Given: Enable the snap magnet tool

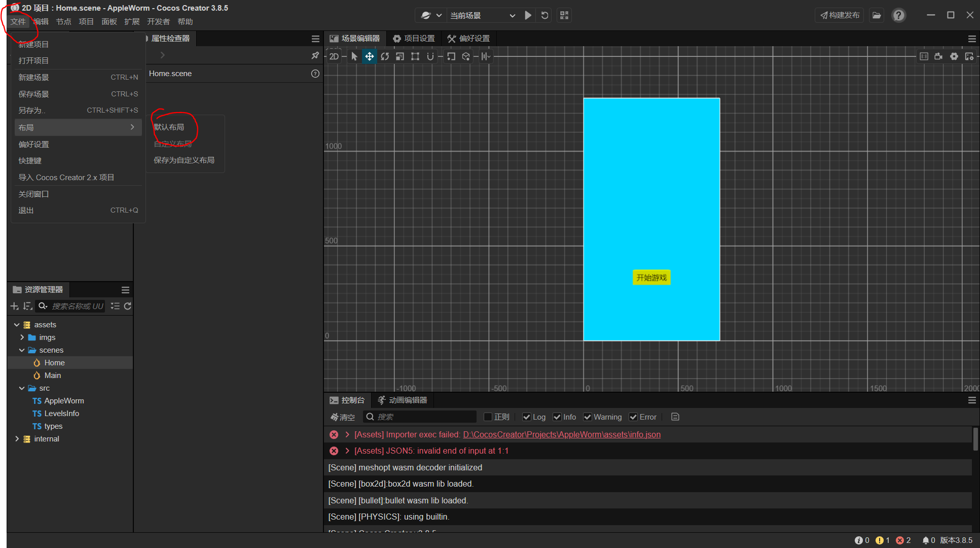Looking at the screenshot, I should coord(430,56).
